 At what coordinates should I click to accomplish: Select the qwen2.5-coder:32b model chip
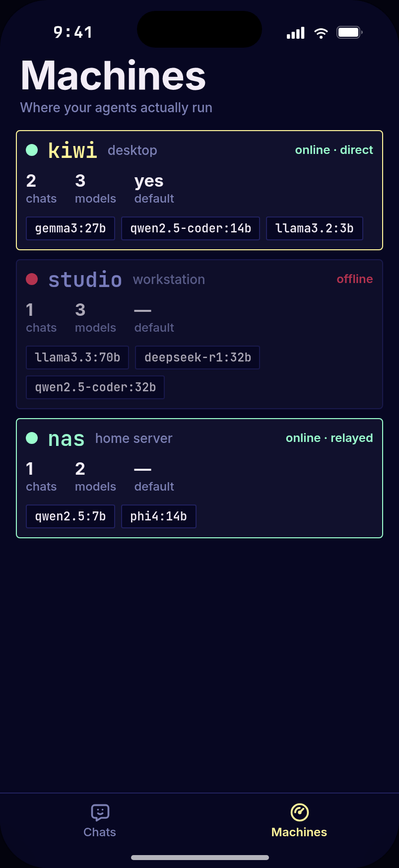(x=95, y=387)
